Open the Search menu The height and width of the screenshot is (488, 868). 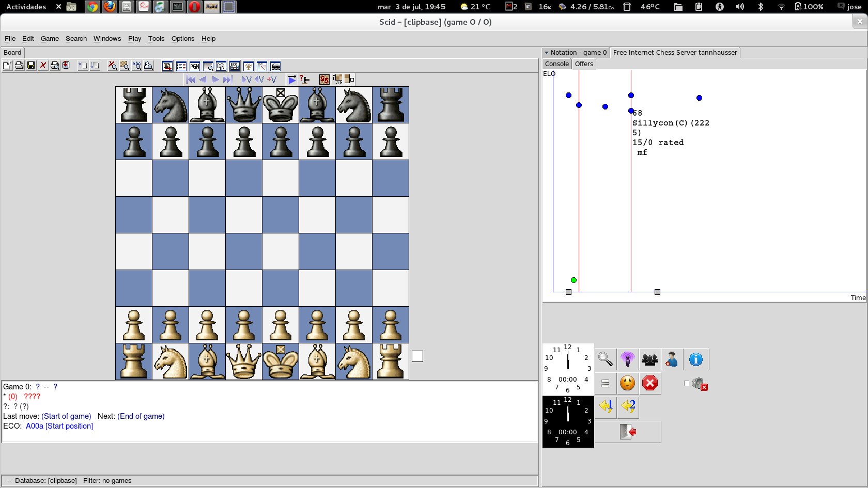[x=76, y=39]
